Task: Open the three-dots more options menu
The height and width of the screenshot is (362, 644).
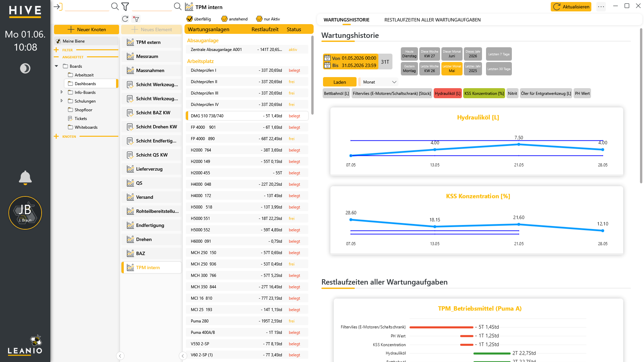Action: click(x=601, y=7)
